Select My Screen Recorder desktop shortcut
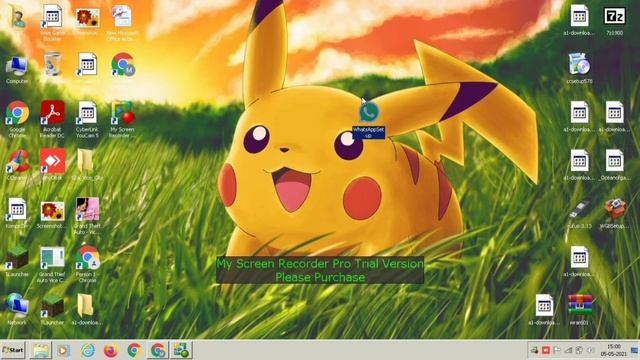 [x=122, y=118]
